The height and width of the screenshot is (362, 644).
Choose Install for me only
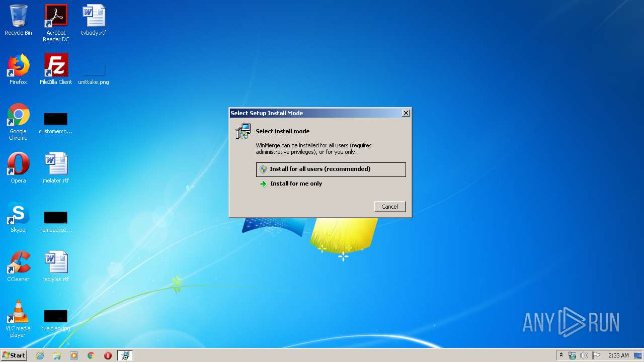click(331, 184)
